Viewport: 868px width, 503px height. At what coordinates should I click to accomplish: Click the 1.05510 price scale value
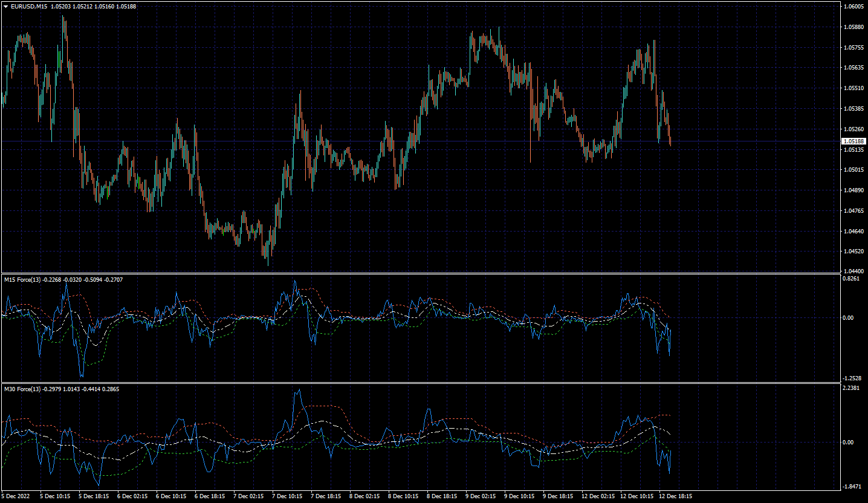[854, 88]
